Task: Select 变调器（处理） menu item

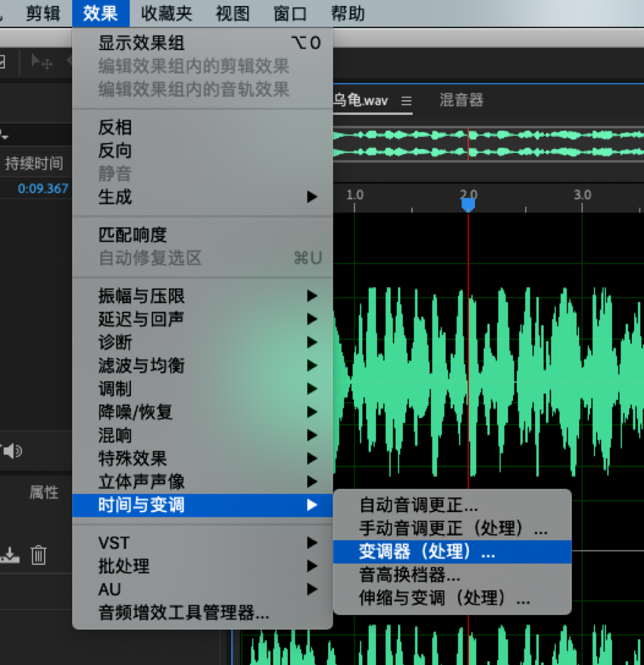Action: pos(452,551)
